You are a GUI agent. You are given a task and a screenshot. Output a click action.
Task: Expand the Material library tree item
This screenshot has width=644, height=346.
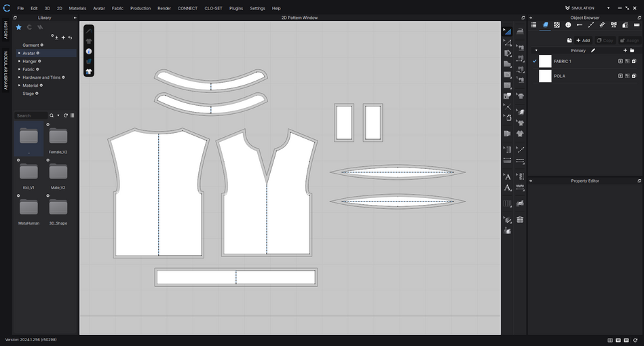tap(19, 85)
